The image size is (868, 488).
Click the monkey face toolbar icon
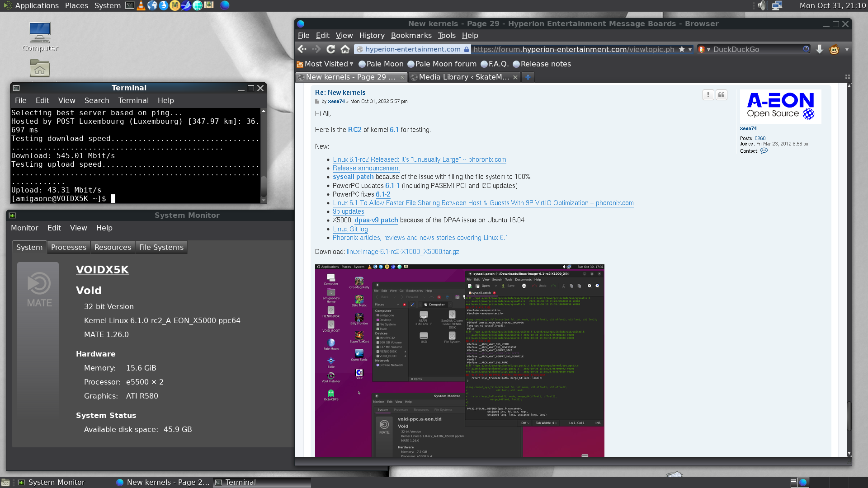tap(834, 49)
